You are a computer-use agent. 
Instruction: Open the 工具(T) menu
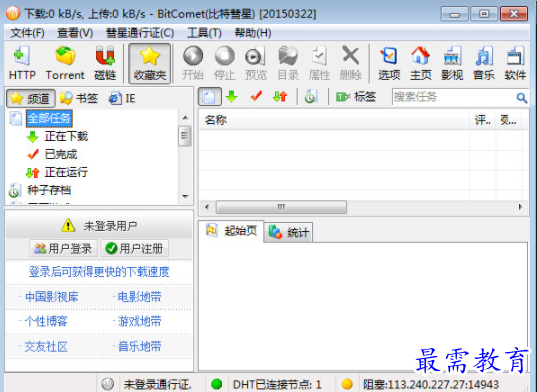tap(204, 33)
